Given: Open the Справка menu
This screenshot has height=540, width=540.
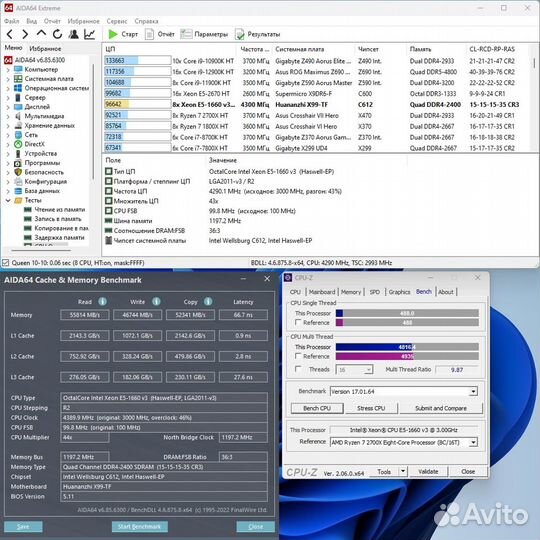Looking at the screenshot, I should 146,21.
